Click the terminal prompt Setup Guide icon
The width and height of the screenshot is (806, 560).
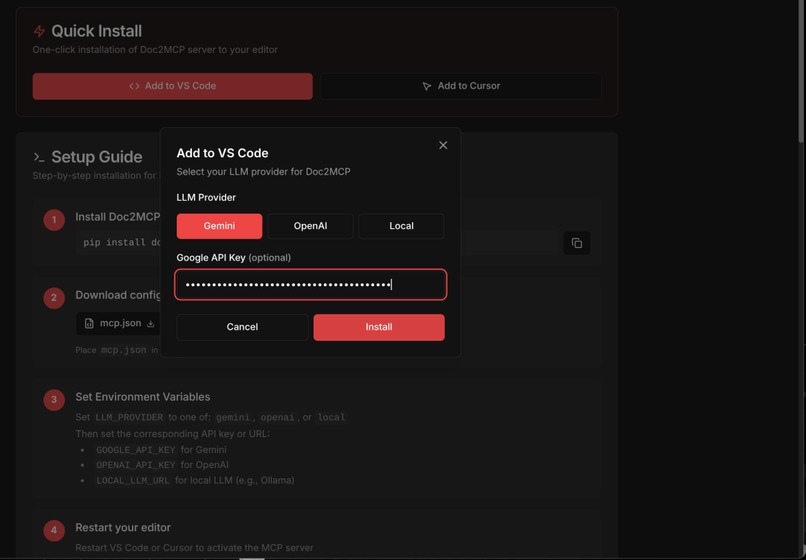pyautogui.click(x=39, y=157)
